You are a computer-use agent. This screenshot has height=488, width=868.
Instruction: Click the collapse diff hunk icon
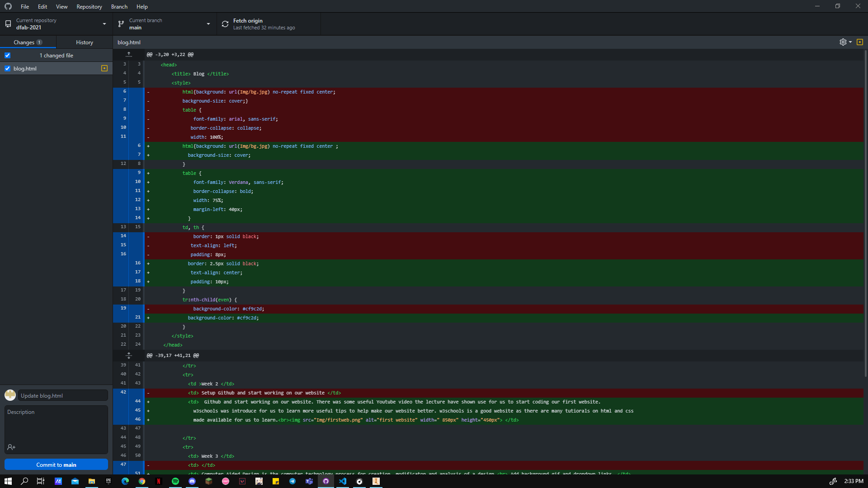(x=129, y=54)
